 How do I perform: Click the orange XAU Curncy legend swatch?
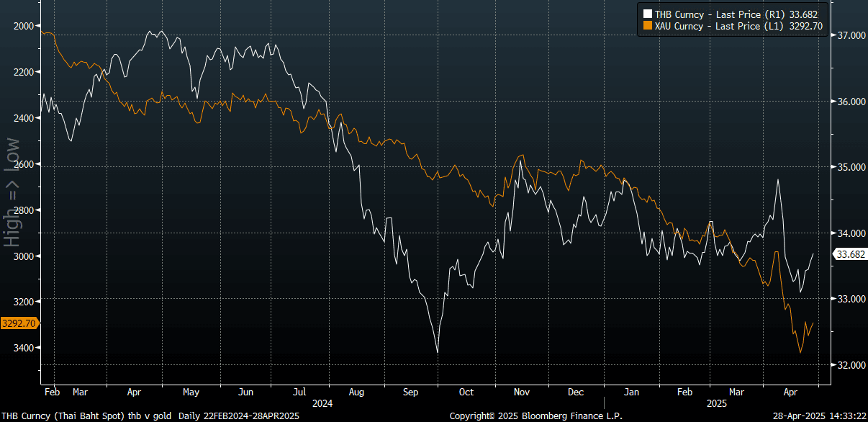(647, 26)
